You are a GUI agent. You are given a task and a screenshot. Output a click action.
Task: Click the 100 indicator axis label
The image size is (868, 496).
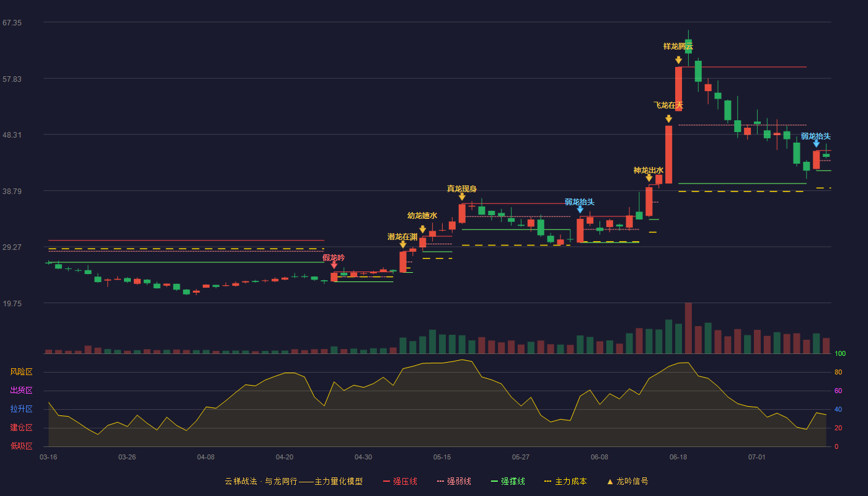[840, 354]
